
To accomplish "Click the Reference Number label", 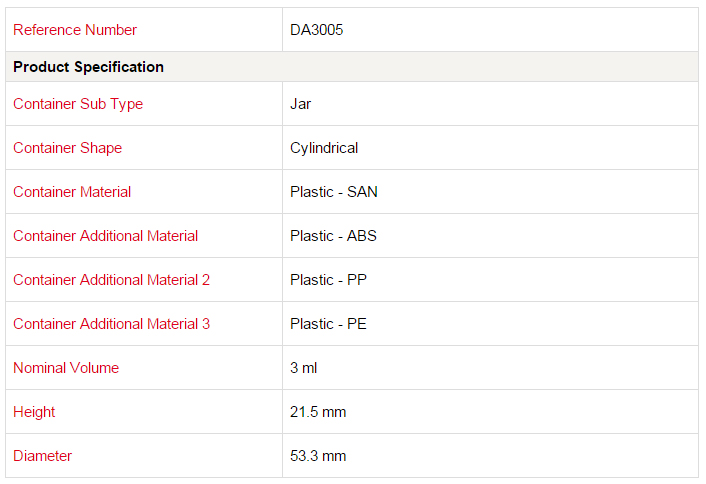I will point(75,30).
